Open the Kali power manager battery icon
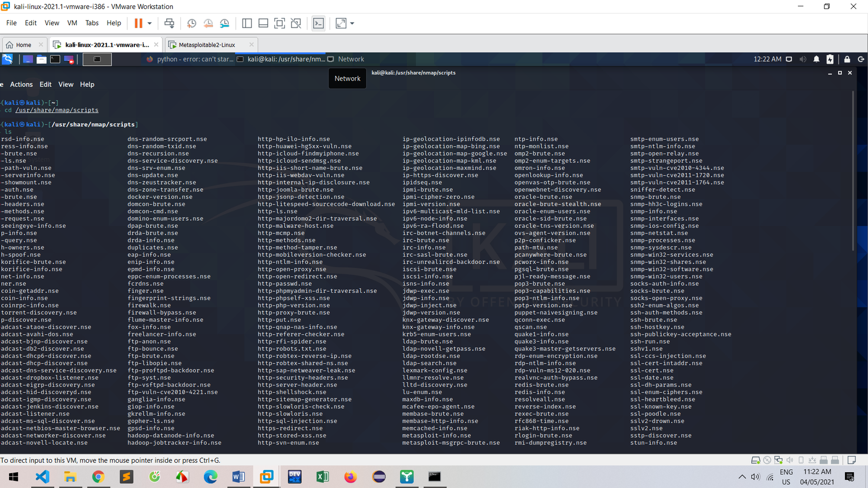This screenshot has width=868, height=488. pos(830,59)
